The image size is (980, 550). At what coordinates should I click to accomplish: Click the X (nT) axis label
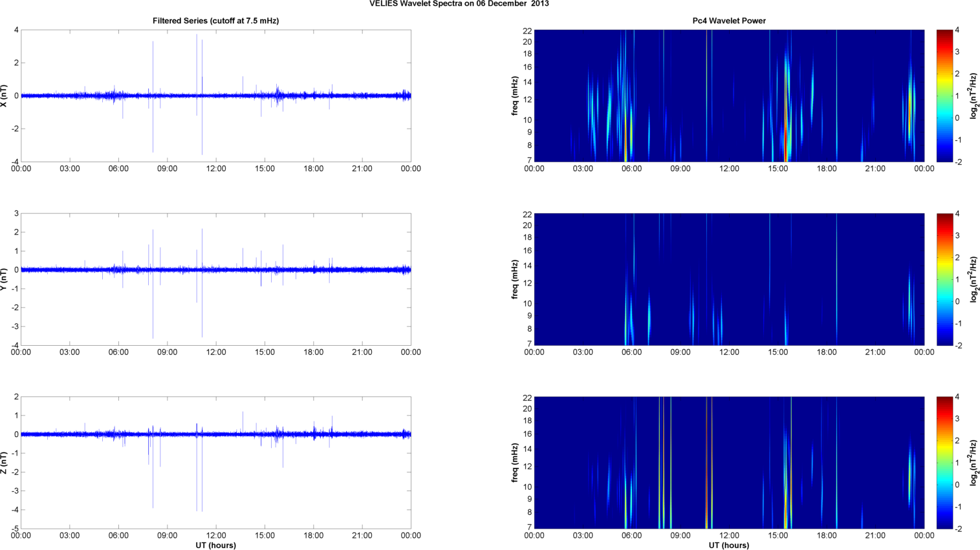tap(5, 96)
